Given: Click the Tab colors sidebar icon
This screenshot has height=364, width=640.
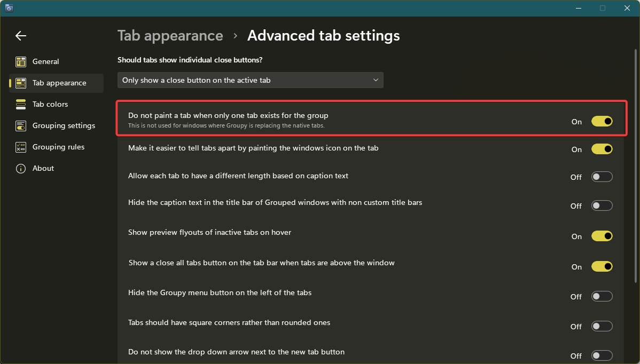Looking at the screenshot, I should [21, 105].
